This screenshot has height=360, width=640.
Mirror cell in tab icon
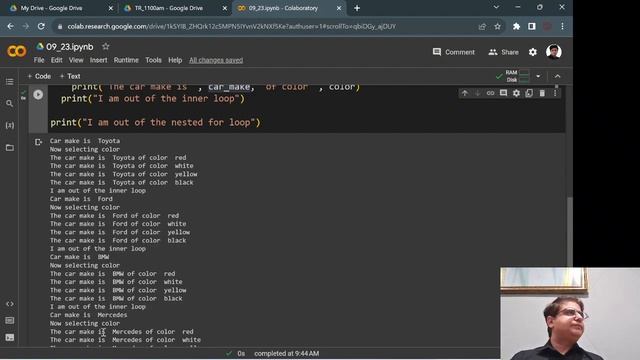click(x=529, y=93)
